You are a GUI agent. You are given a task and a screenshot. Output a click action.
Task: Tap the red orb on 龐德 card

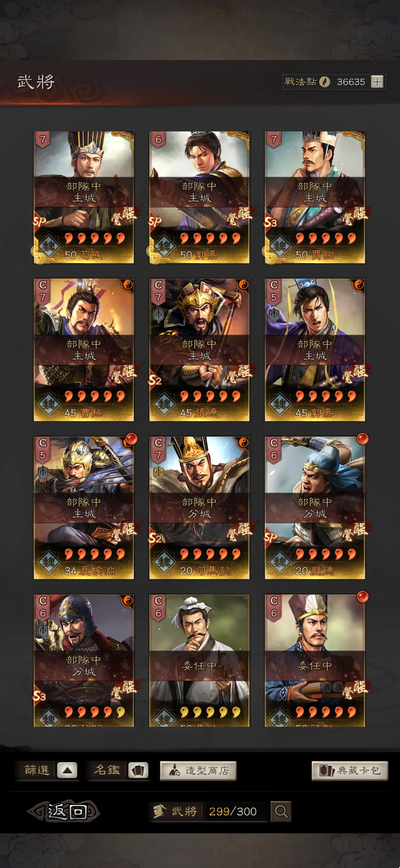tap(363, 440)
